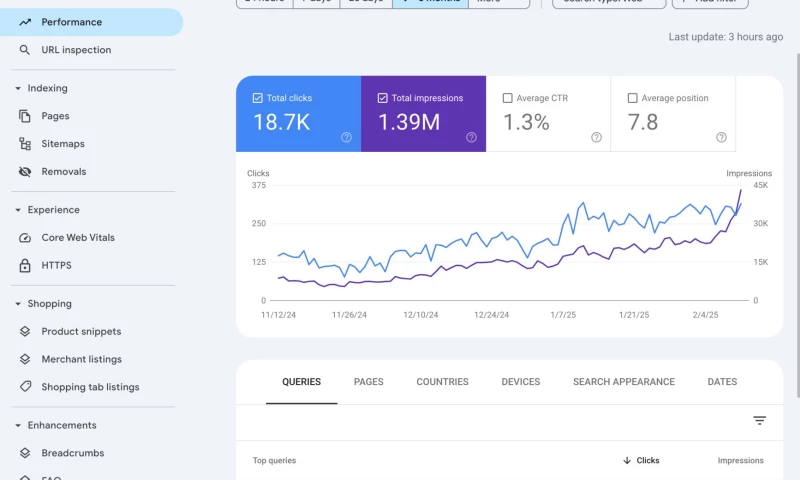
Task: Open Product snippets report
Action: 81,332
